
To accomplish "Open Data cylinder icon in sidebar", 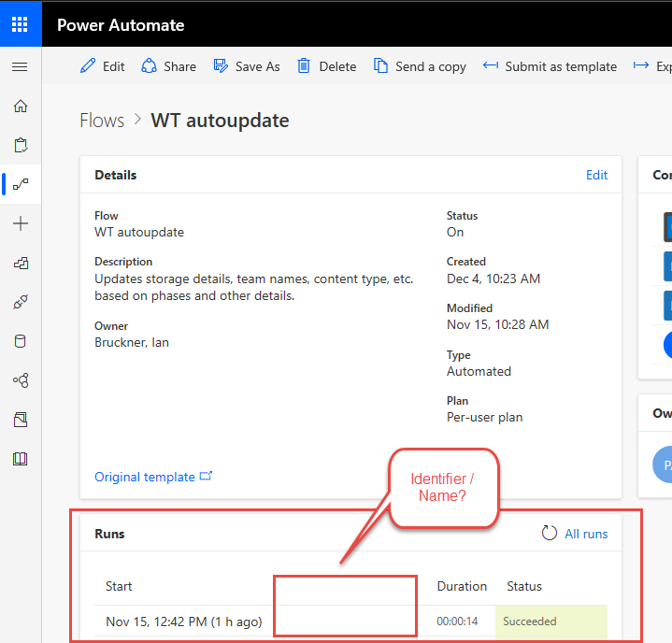I will tap(21, 341).
